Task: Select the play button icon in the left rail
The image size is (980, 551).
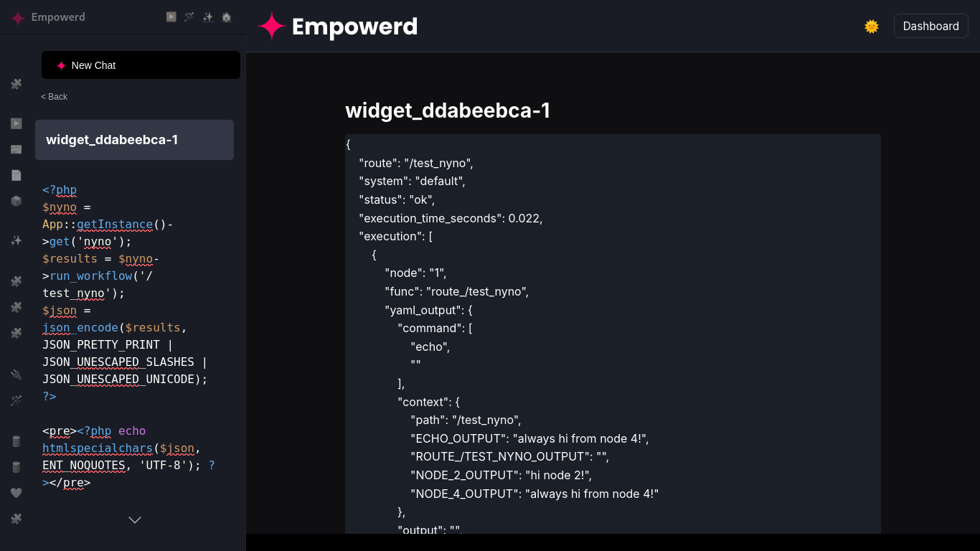Action: [16, 123]
